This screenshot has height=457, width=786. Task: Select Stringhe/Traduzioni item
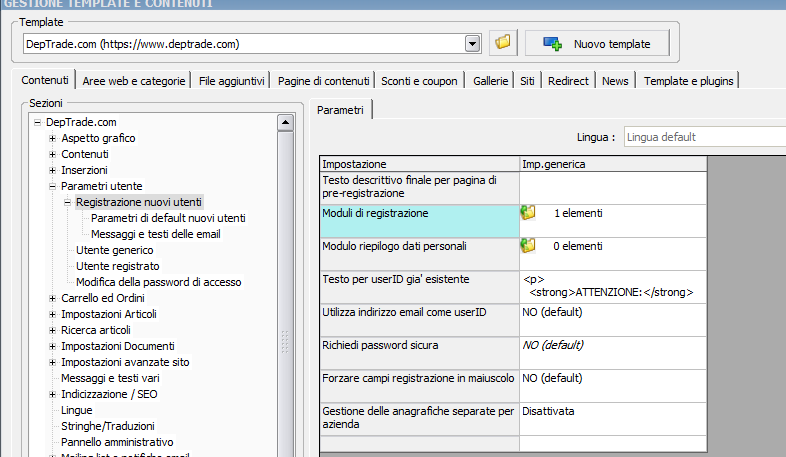pos(108,426)
